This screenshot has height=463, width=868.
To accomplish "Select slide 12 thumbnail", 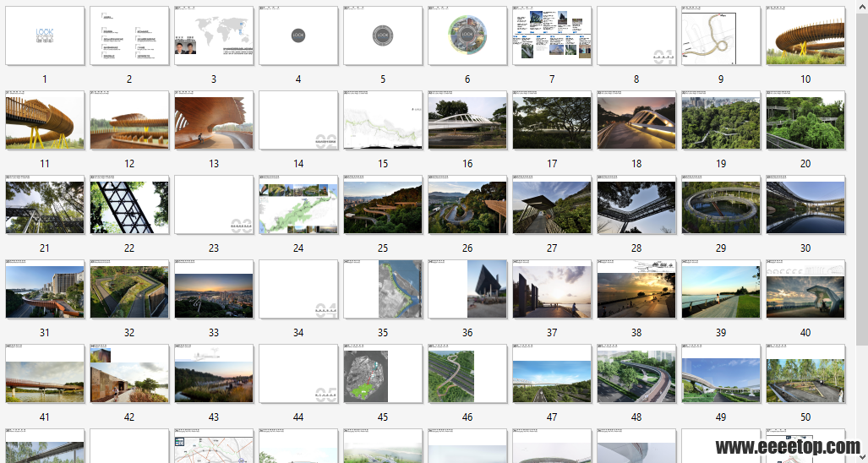I will click(x=129, y=120).
